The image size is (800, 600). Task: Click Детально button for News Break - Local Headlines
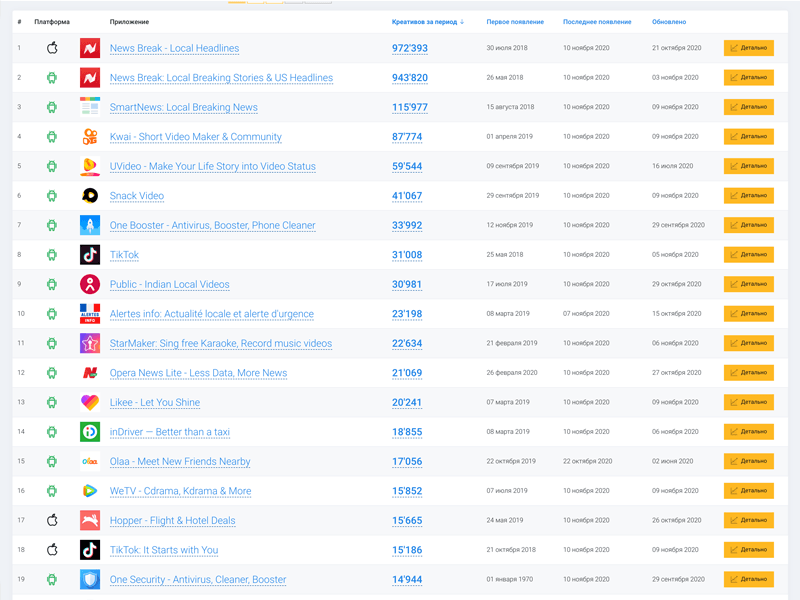748,48
